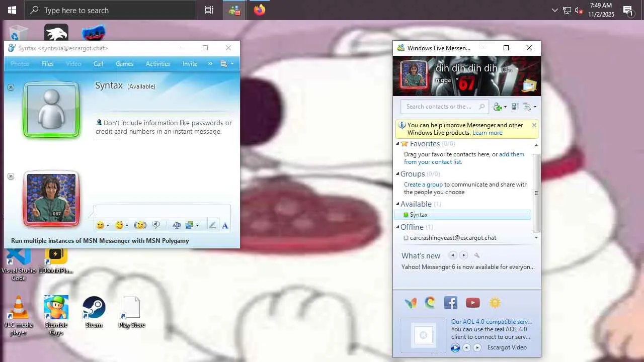644x362 pixels.
Task: Play the Escargot Video
Action: click(455, 347)
